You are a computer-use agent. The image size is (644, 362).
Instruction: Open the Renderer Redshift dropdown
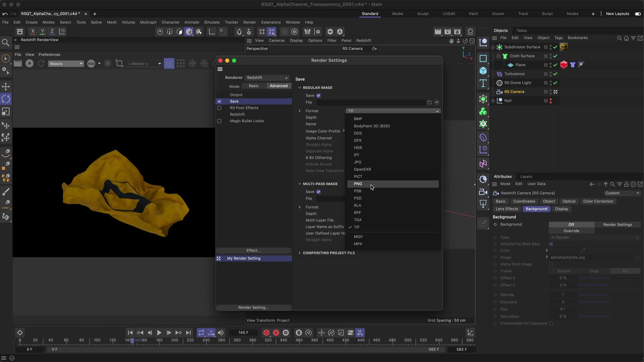tap(267, 78)
